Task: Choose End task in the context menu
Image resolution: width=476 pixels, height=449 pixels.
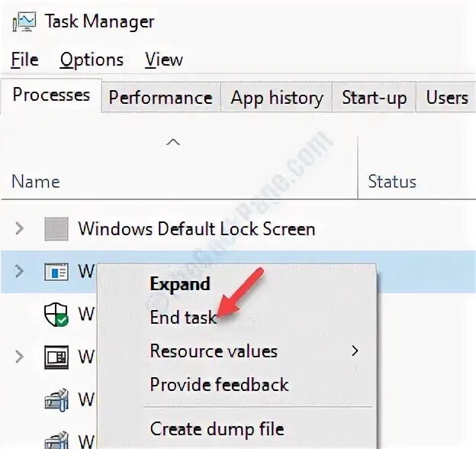Action: (183, 318)
